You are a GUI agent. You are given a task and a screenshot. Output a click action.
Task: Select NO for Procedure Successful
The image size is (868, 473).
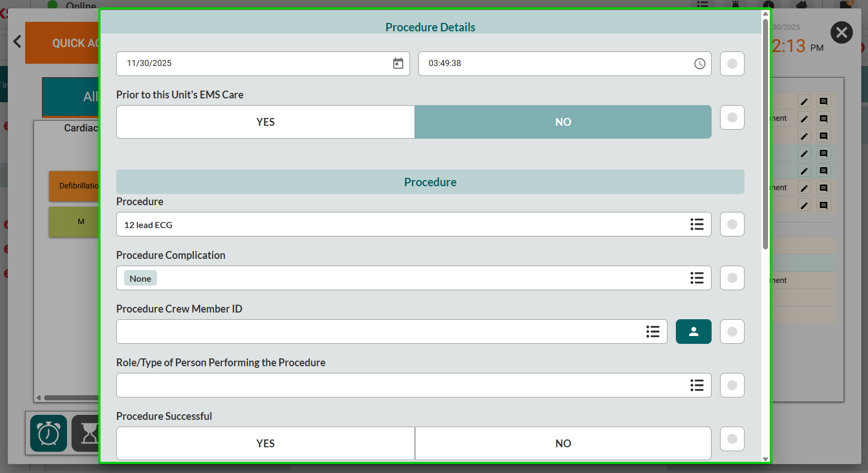pyautogui.click(x=563, y=443)
